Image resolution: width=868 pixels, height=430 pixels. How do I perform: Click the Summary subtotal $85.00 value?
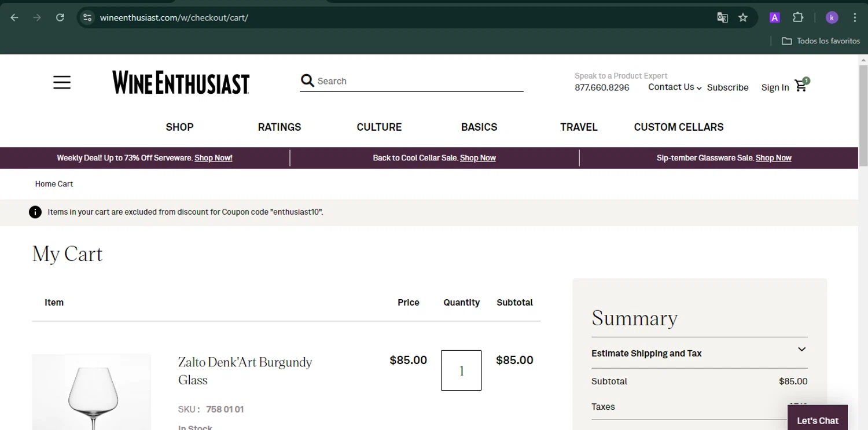793,381
